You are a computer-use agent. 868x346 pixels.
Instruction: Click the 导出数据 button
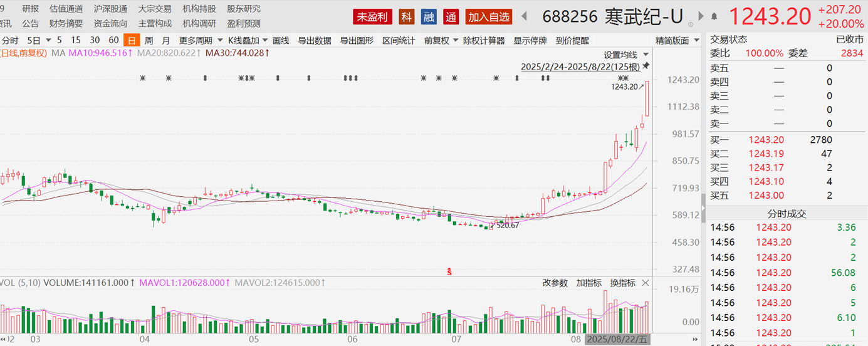(x=314, y=41)
